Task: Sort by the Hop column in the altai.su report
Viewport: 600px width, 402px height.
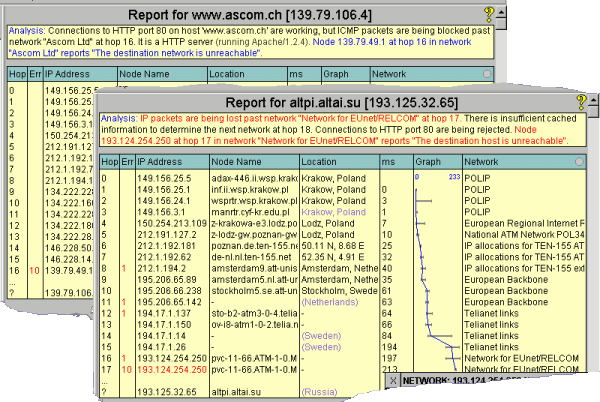Action: point(109,162)
